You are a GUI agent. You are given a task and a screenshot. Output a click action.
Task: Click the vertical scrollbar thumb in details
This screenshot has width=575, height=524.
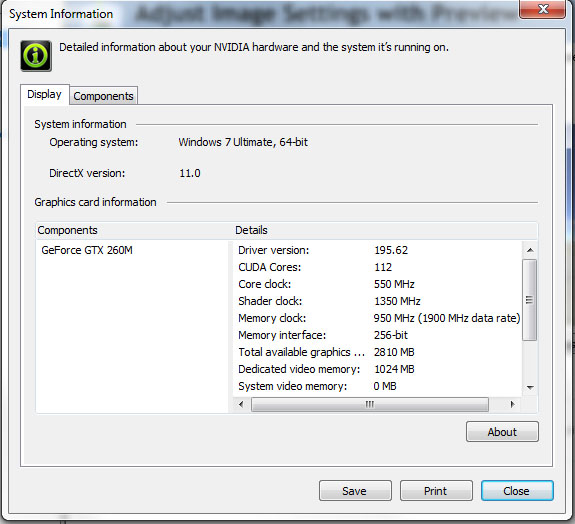529,300
